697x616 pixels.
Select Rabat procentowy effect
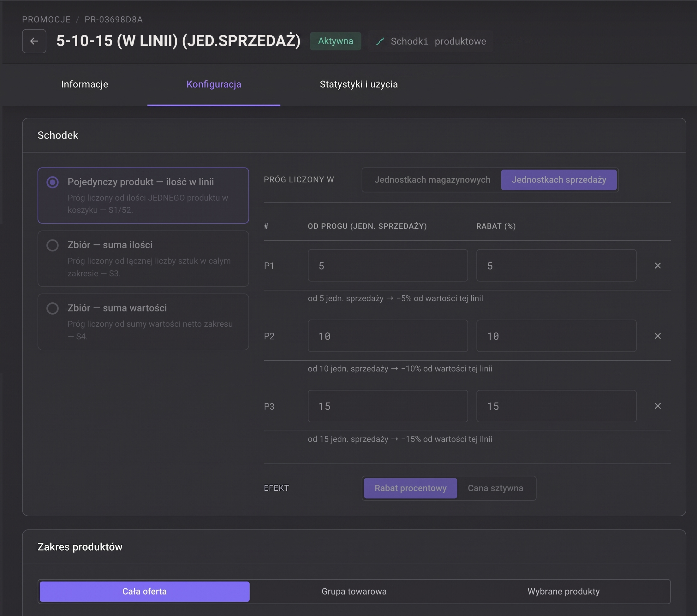410,488
